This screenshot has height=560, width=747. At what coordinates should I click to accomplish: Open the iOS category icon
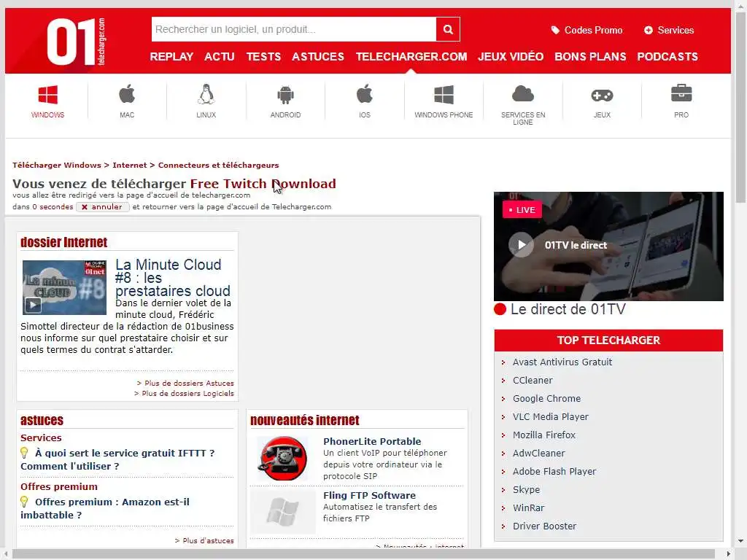[365, 94]
